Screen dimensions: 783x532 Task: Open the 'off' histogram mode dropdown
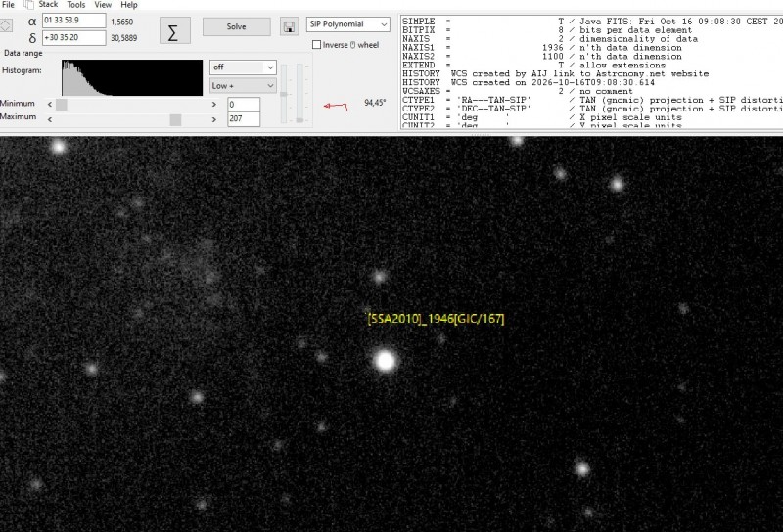(x=243, y=67)
